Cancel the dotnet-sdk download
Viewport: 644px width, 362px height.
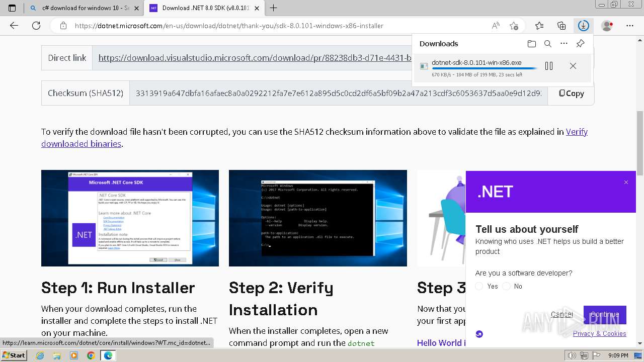573,66
